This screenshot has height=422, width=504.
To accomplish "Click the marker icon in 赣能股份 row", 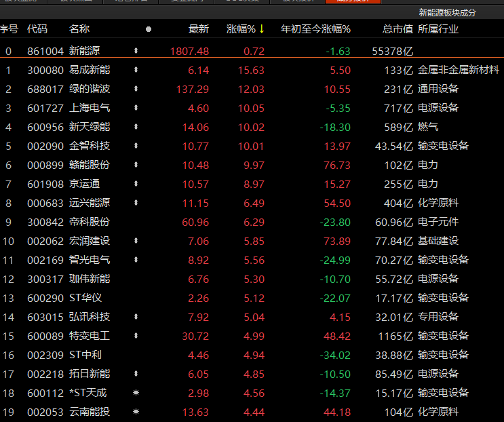I will 136,165.
